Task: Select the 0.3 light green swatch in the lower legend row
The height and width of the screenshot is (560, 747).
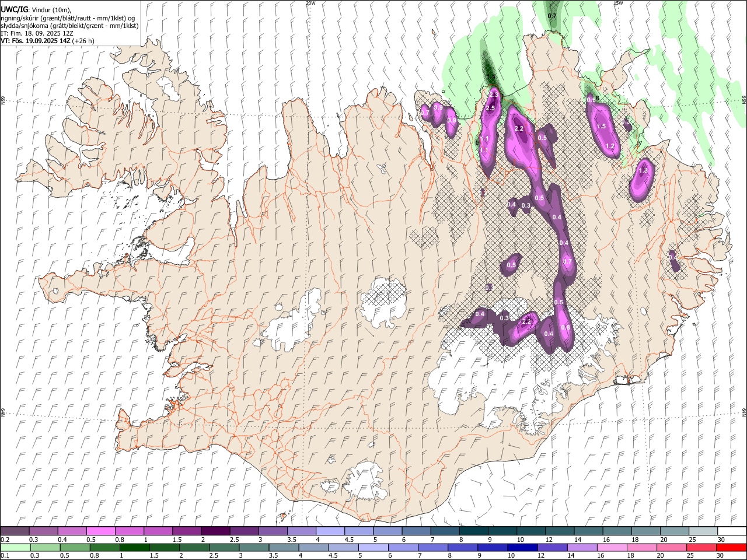Action: tap(46, 547)
